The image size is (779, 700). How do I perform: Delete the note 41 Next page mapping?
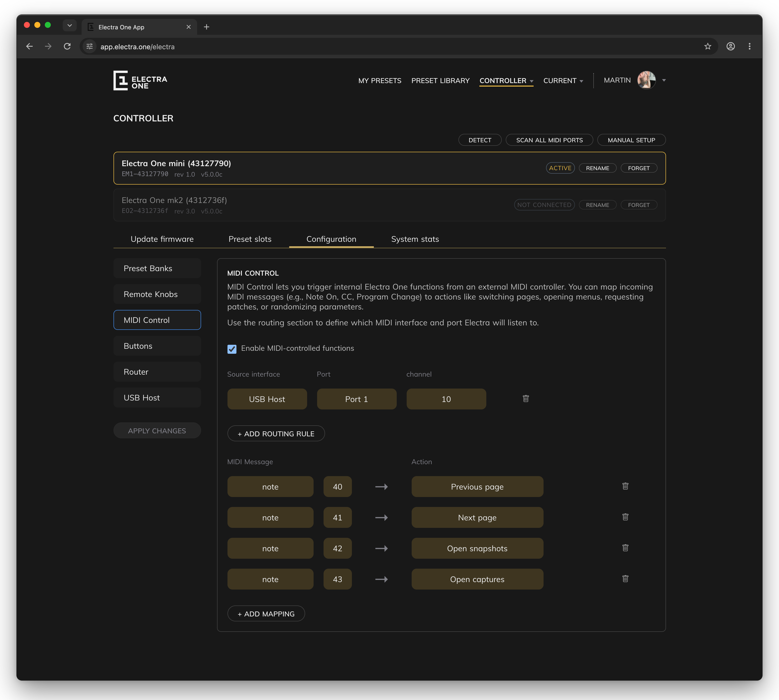[625, 517]
